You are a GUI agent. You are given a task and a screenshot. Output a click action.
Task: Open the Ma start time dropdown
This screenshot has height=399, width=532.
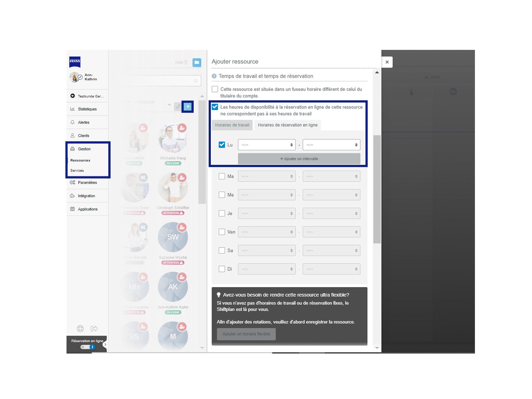(x=267, y=176)
